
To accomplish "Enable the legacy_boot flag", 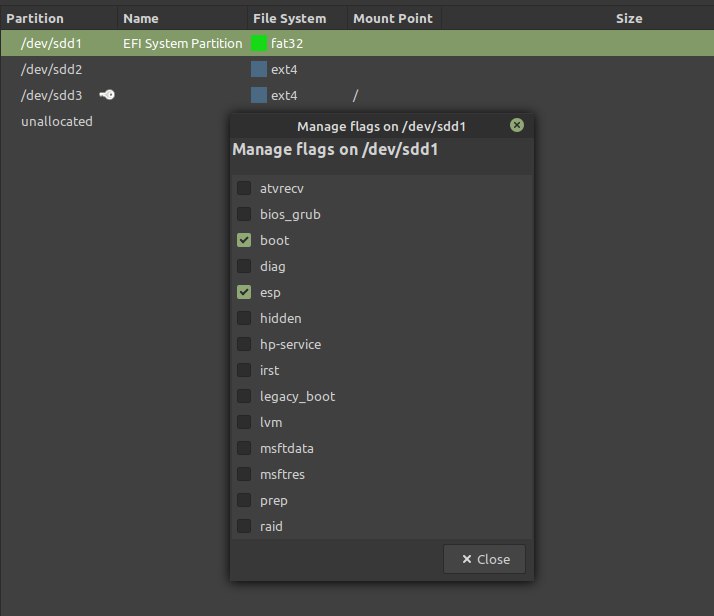I will 244,396.
